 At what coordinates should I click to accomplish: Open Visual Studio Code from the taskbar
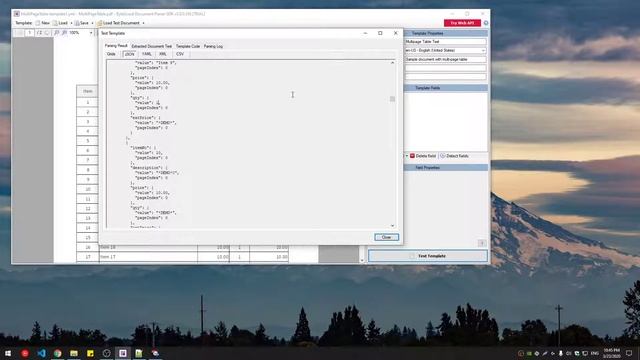point(41,353)
